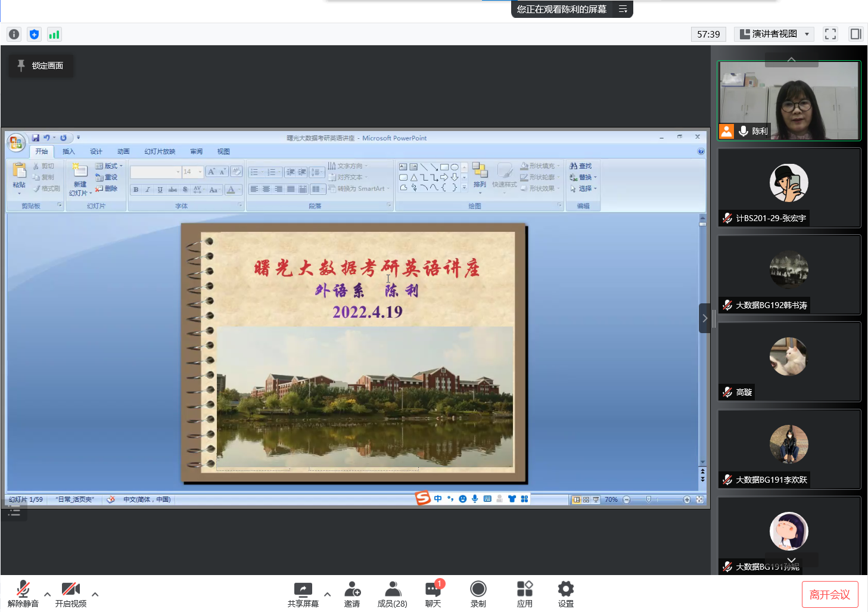Screen dimensions: 868x612
Task: Click Leave Meeting button
Action: click(829, 594)
